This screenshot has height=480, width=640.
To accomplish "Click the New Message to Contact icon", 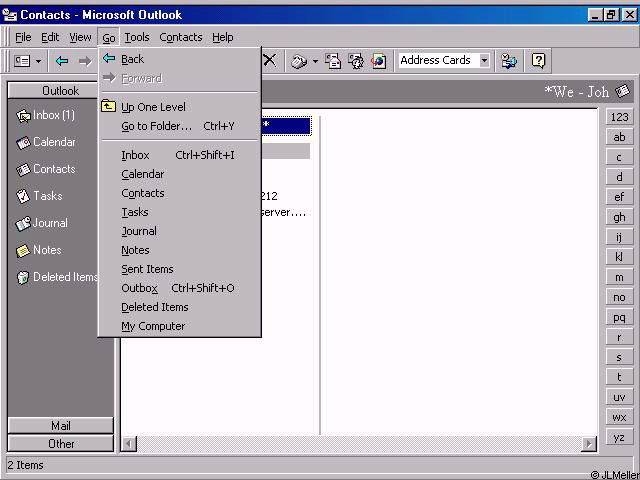I will point(333,61).
